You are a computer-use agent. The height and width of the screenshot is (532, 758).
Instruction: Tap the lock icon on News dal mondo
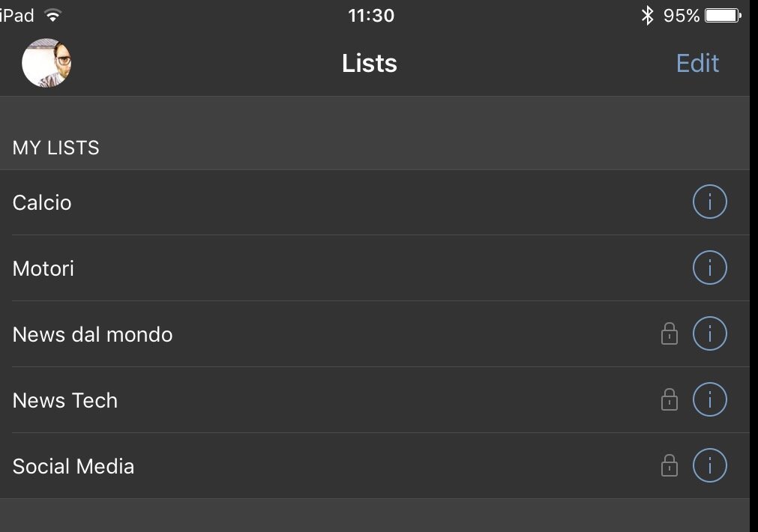(x=669, y=333)
